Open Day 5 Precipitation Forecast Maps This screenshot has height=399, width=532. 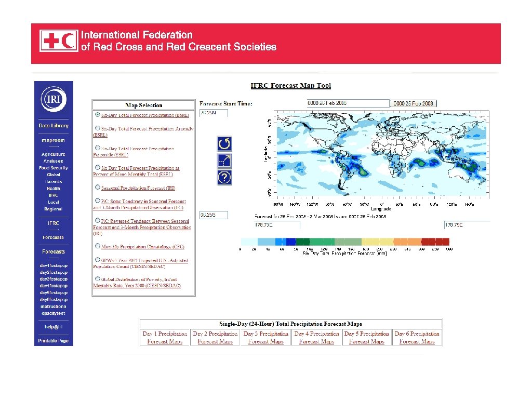[366, 338]
